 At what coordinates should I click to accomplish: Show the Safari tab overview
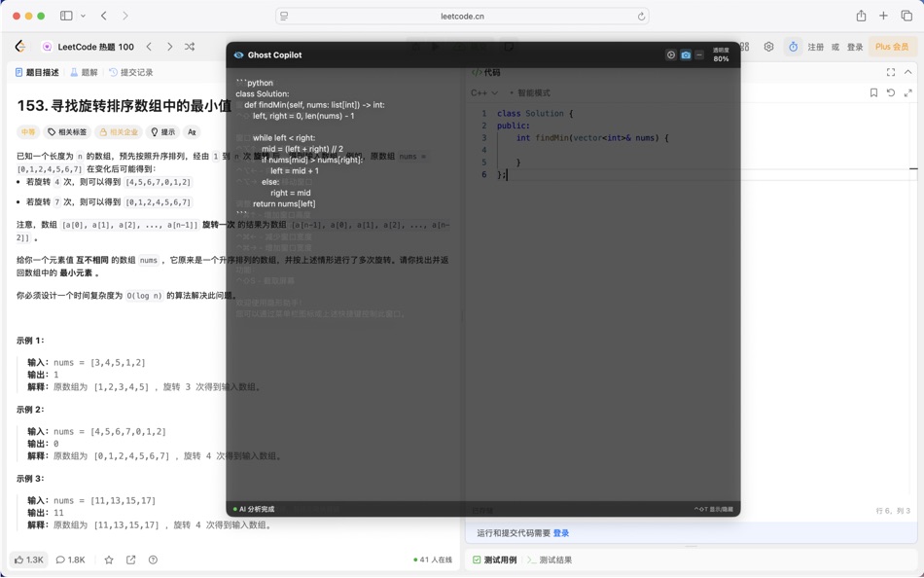[906, 16]
